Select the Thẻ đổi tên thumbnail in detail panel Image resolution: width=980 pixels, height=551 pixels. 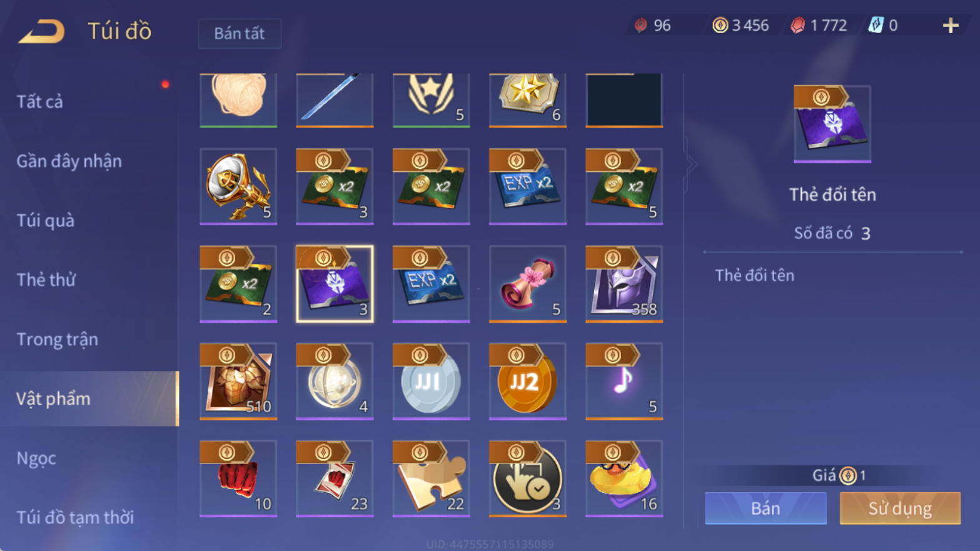[x=832, y=124]
